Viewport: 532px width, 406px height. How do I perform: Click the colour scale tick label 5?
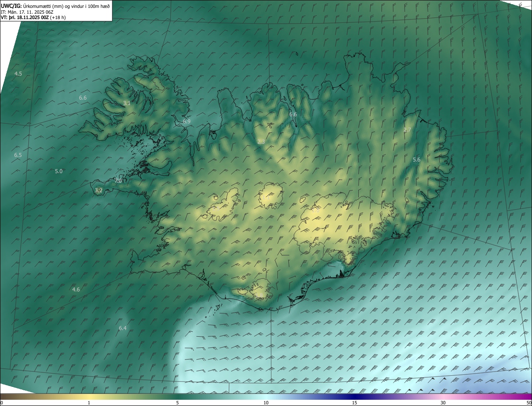point(177,403)
